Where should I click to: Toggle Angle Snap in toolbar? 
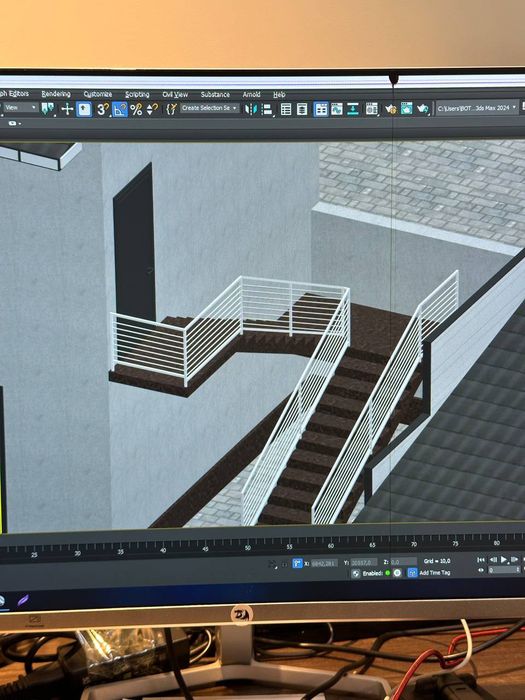119,109
